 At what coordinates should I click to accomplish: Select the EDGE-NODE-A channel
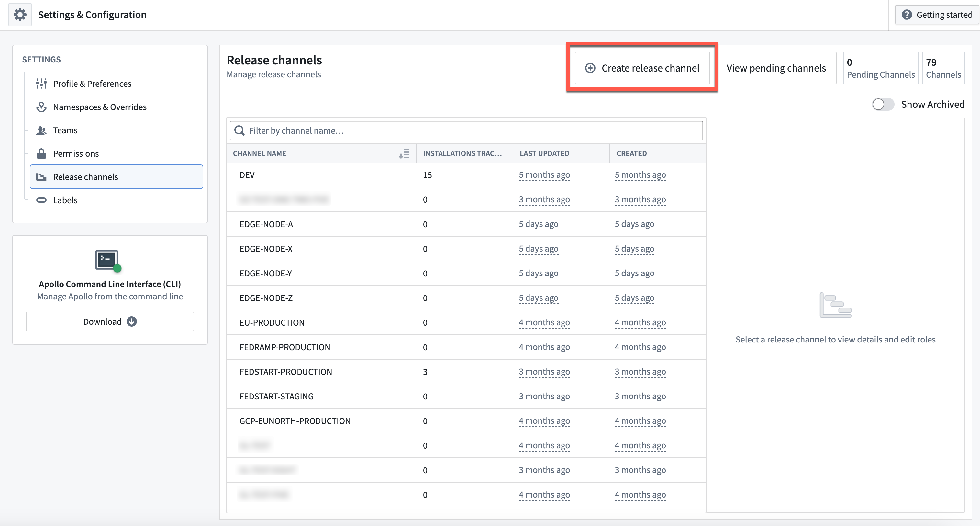click(x=466, y=224)
